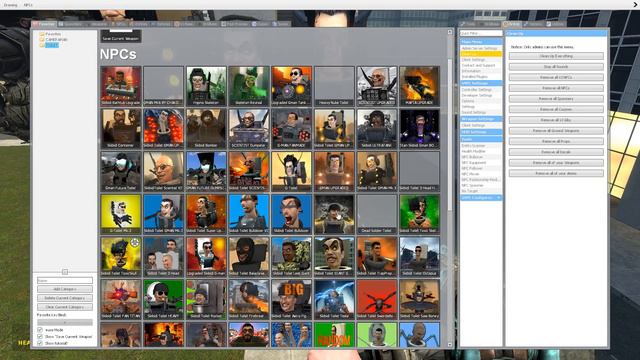The height and width of the screenshot is (360, 640).
Task: Spawn the Skibidi Container NPC
Action: (121, 129)
